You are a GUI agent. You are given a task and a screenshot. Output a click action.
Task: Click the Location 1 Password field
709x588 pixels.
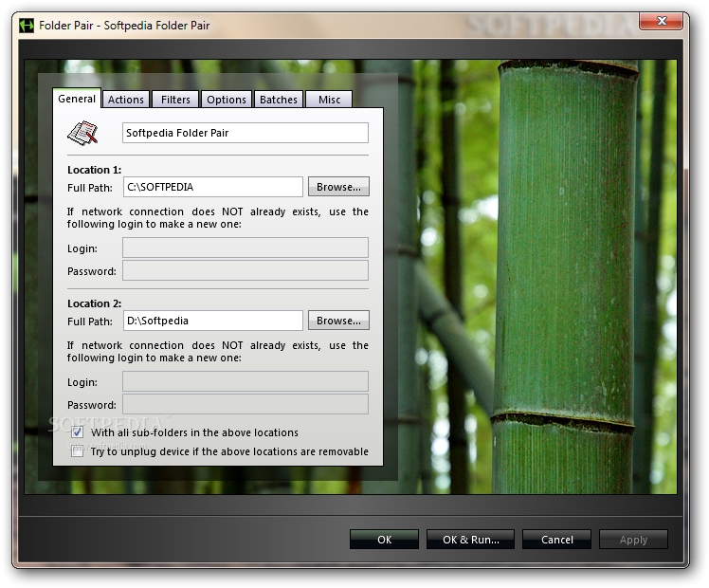coord(245,270)
